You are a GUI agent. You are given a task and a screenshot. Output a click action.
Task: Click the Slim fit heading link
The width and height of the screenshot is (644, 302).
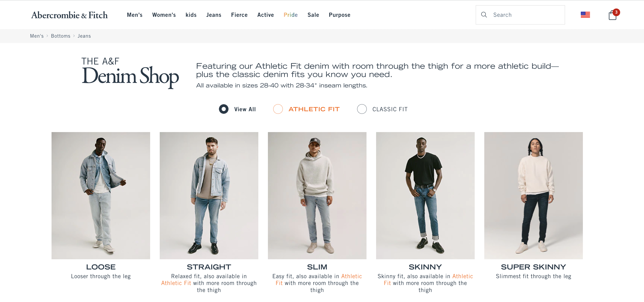[x=317, y=267]
